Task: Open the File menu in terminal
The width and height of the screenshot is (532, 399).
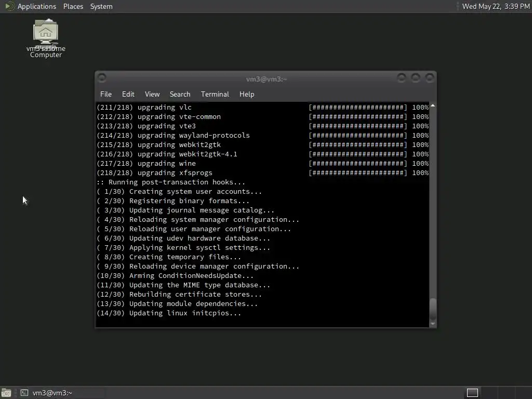Action: pyautogui.click(x=106, y=95)
